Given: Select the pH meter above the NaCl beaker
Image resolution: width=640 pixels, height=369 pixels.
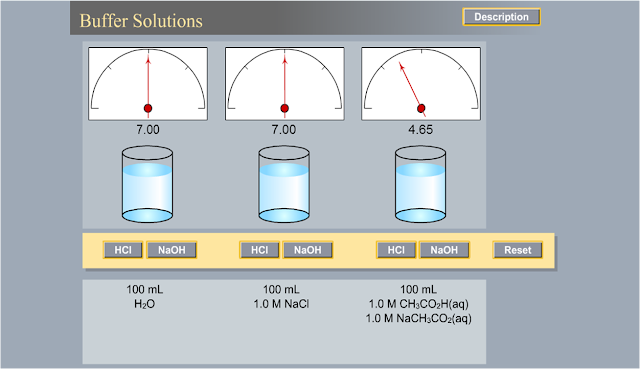Looking at the screenshot, I should [x=284, y=84].
